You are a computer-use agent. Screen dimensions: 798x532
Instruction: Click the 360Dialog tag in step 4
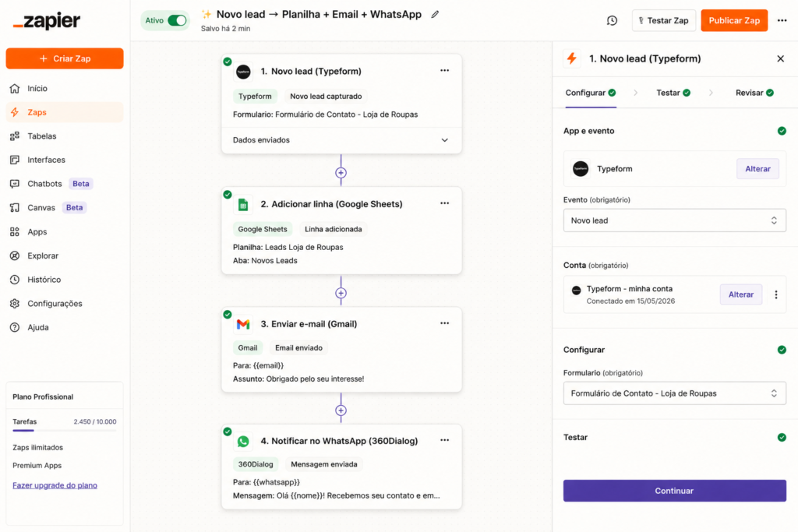(x=256, y=464)
